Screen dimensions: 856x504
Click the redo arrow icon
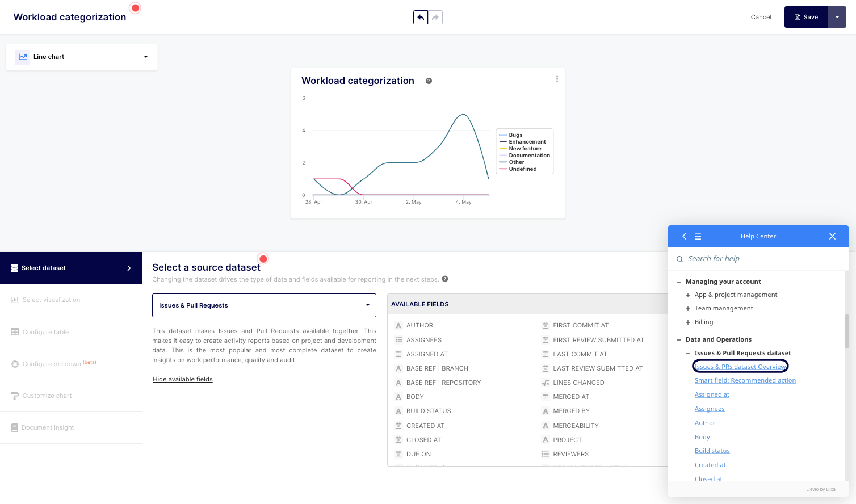435,18
